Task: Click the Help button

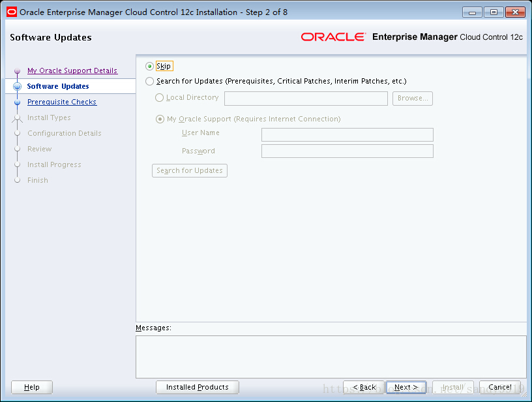Action: point(32,387)
